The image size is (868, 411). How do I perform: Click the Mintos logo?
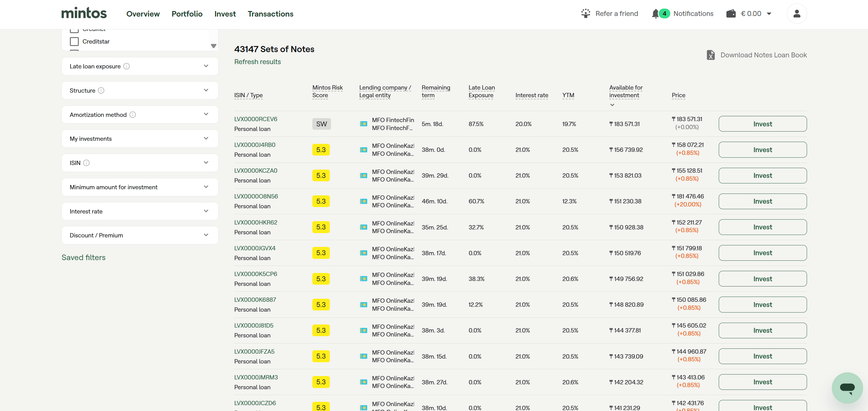pyautogui.click(x=84, y=13)
